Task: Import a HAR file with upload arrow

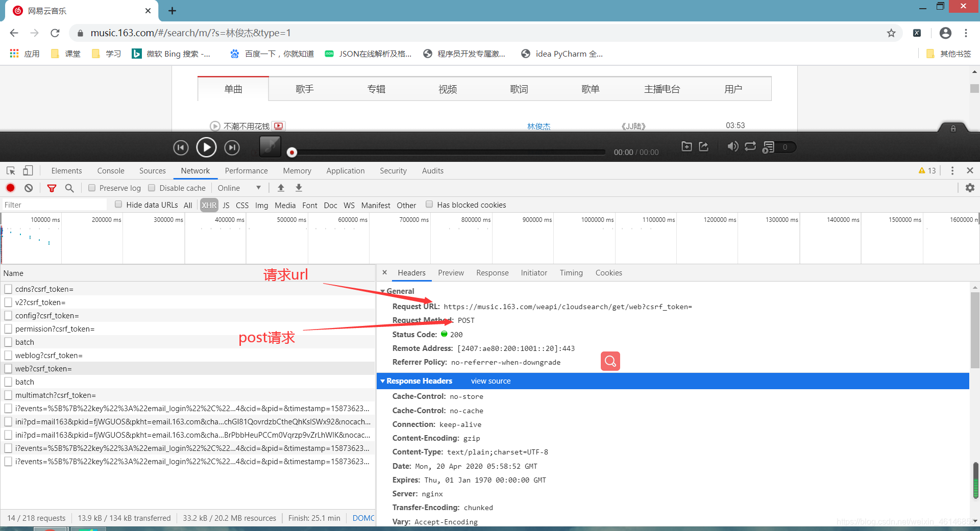Action: 281,188
